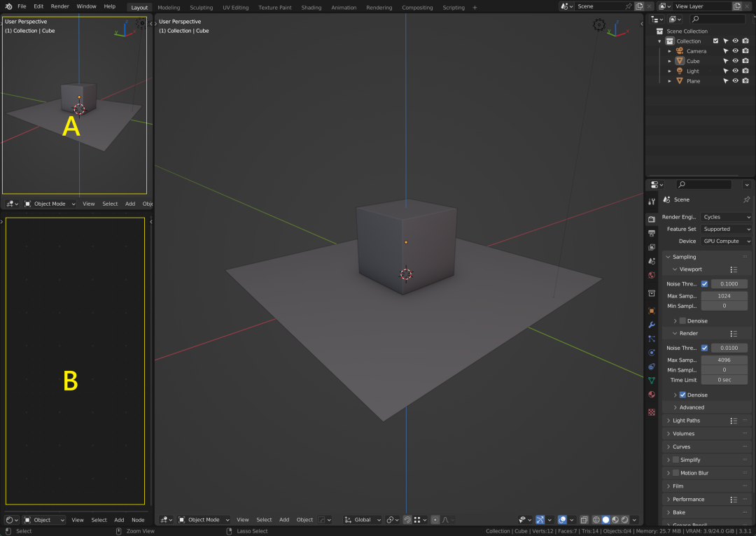Disable Viewport Noise Threshold checkbox
This screenshot has width=756, height=536.
click(704, 284)
